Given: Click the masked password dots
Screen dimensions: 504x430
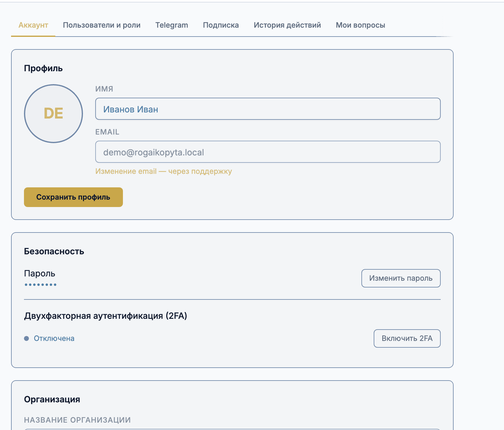Looking at the screenshot, I should pos(41,285).
